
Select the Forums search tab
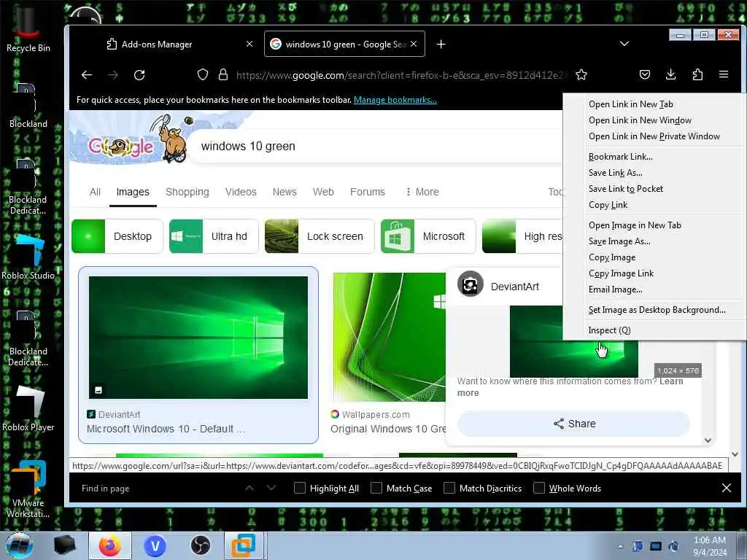pos(368,192)
